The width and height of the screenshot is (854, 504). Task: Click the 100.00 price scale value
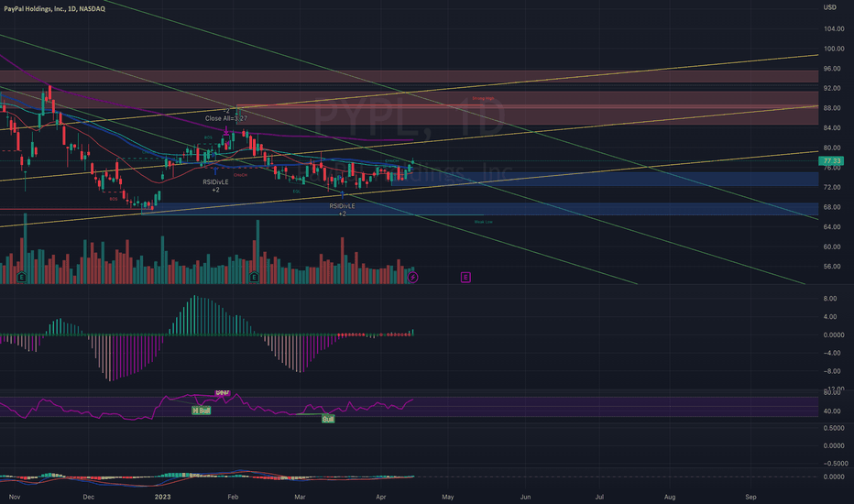pos(834,49)
